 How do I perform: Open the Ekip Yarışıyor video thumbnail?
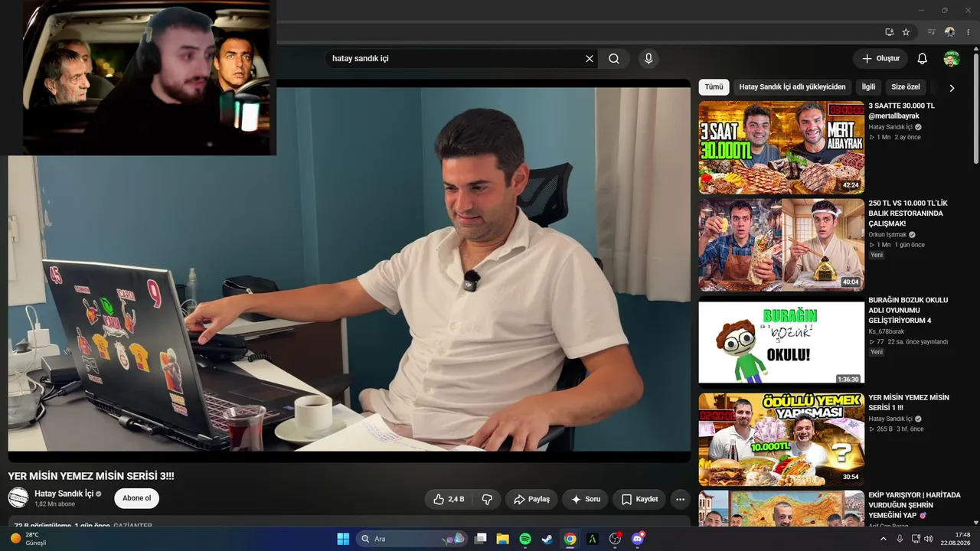tap(781, 508)
